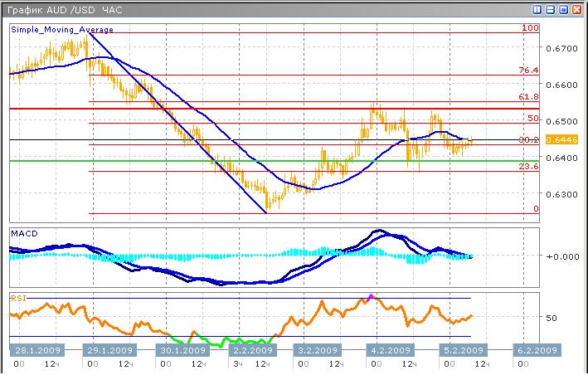Maximize the AUD/USD chart window
Viewport: 588px width, 375px height.
pyautogui.click(x=563, y=10)
